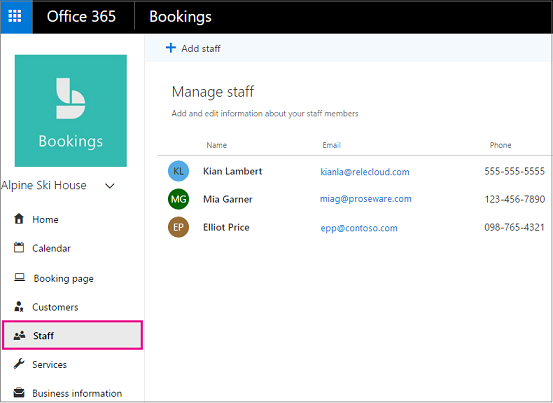
Task: Click phone number 098-765-4321
Action: coord(515,227)
